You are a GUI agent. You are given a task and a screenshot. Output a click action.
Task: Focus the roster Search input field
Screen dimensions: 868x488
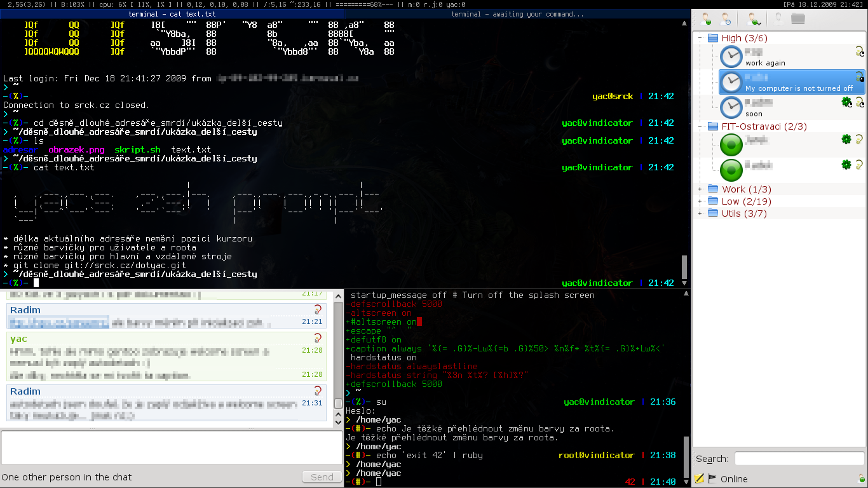click(x=799, y=459)
